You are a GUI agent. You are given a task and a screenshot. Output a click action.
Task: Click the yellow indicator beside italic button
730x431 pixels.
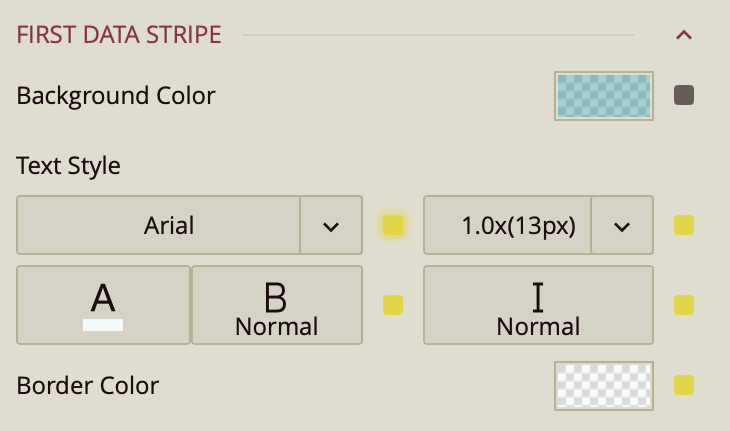[x=684, y=305]
